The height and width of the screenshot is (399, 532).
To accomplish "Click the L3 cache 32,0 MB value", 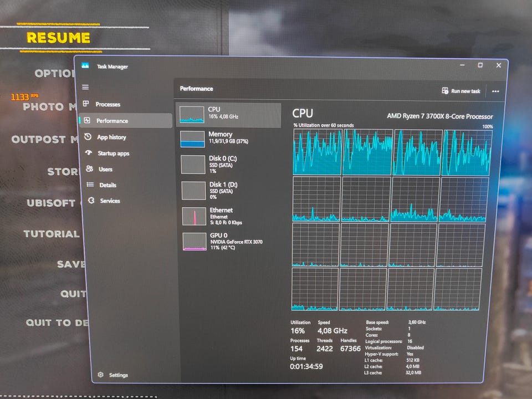I will tap(413, 372).
